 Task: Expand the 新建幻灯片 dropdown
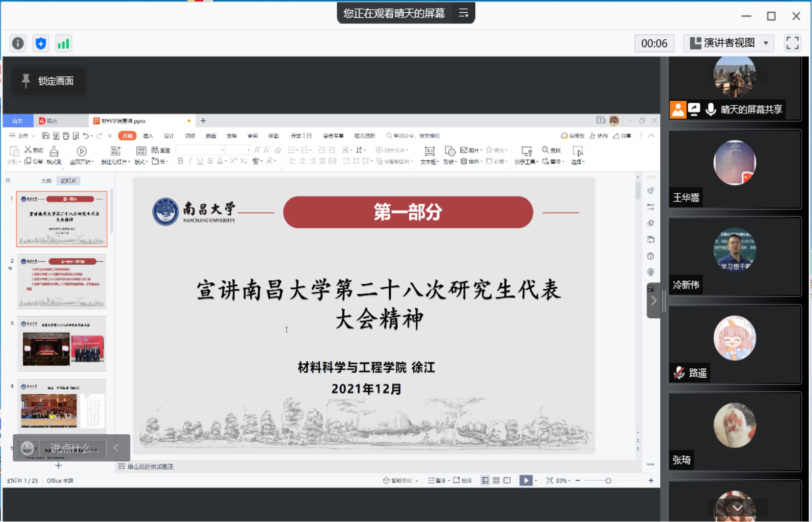pyautogui.click(x=116, y=162)
